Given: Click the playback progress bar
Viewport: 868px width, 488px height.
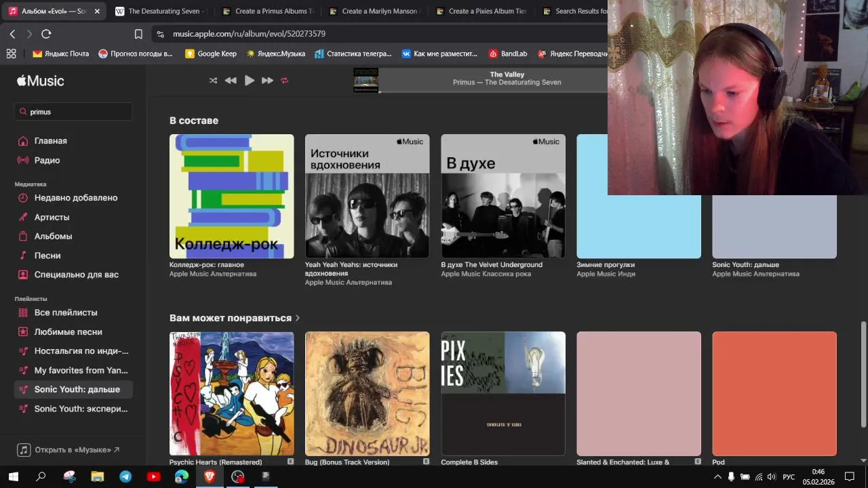Looking at the screenshot, I should pyautogui.click(x=493, y=91).
